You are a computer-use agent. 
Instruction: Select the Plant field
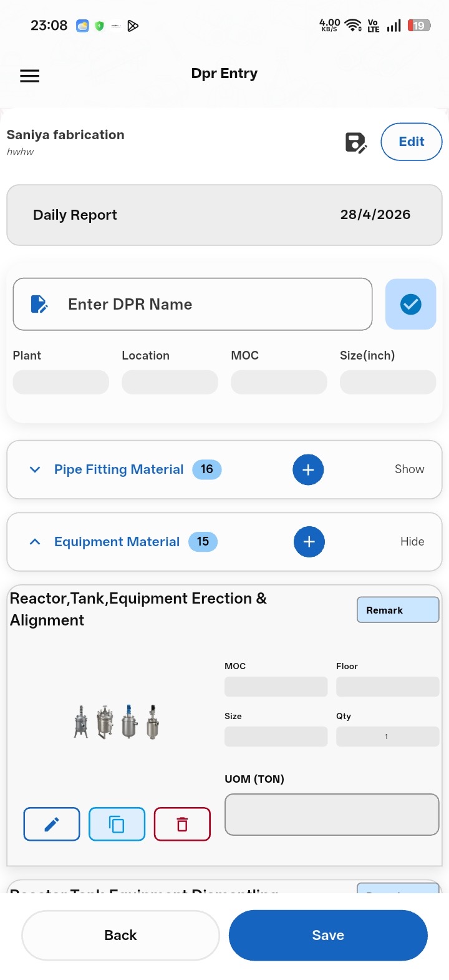[61, 382]
